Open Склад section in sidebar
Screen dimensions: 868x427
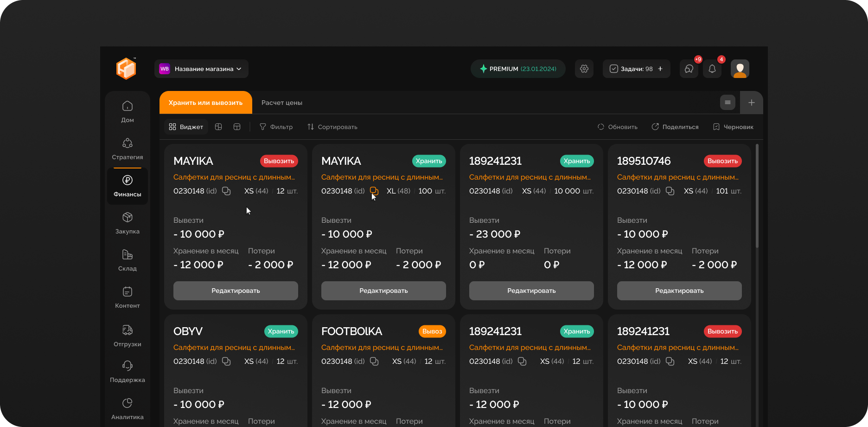point(128,260)
